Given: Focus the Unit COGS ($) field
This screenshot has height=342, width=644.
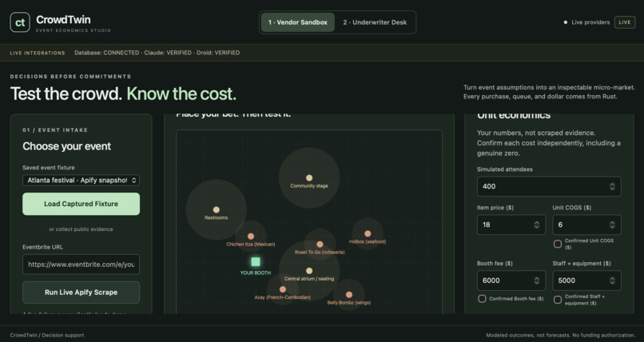Looking at the screenshot, I should pos(586,225).
